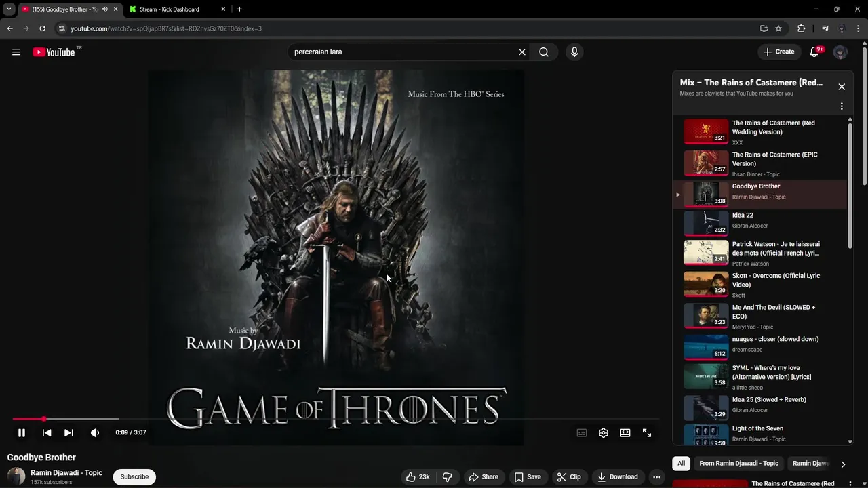Open browser media controls icon
Viewport: 868px width, 488px height.
[825, 28]
